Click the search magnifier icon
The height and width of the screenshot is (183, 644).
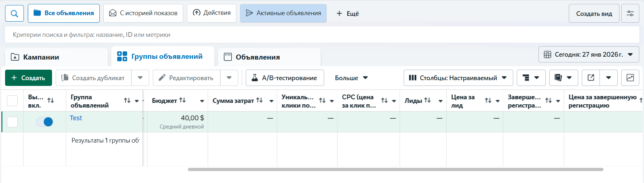click(14, 13)
